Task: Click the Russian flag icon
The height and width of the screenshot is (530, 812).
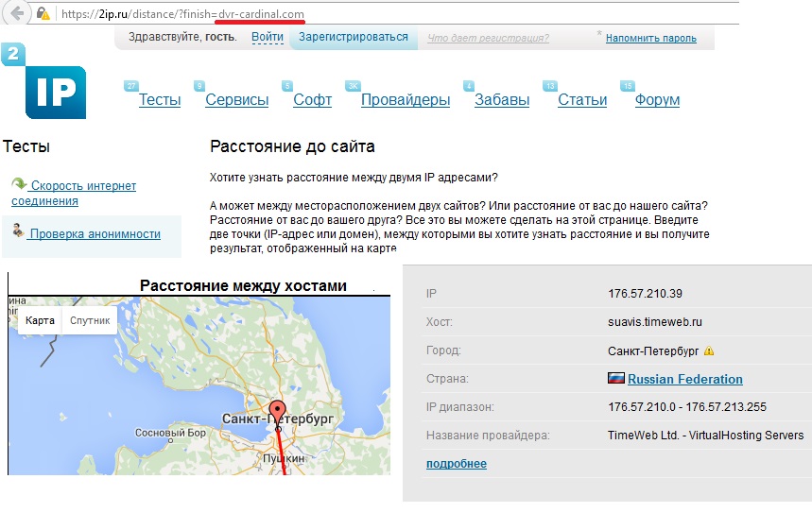Action: pyautogui.click(x=616, y=379)
